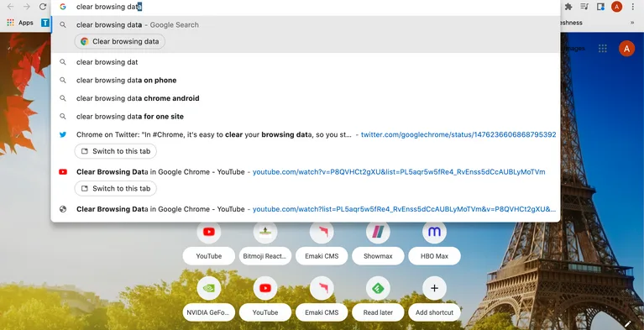
Task: Open the first-row Emaki CMS shortcut icon
Action: pos(322,232)
